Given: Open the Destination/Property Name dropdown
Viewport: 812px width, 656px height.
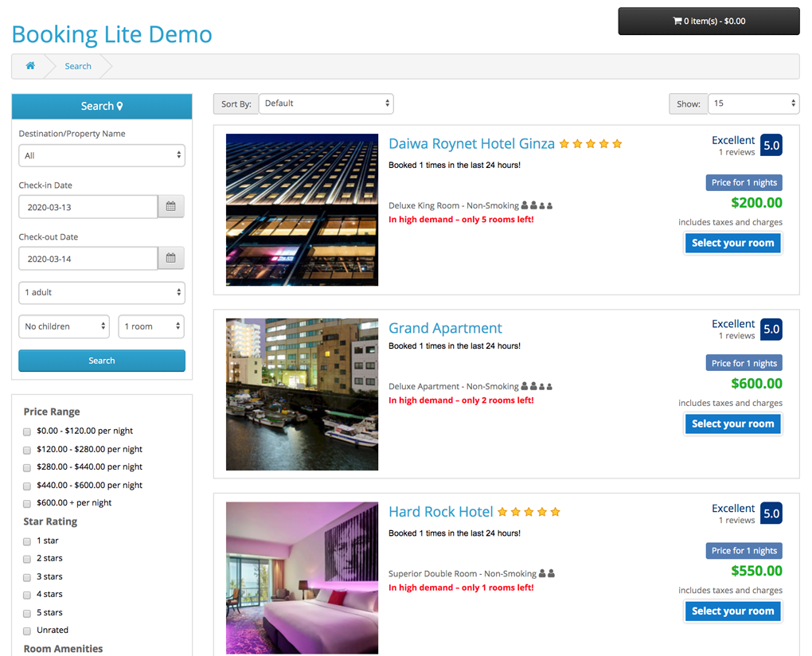Looking at the screenshot, I should point(102,155).
